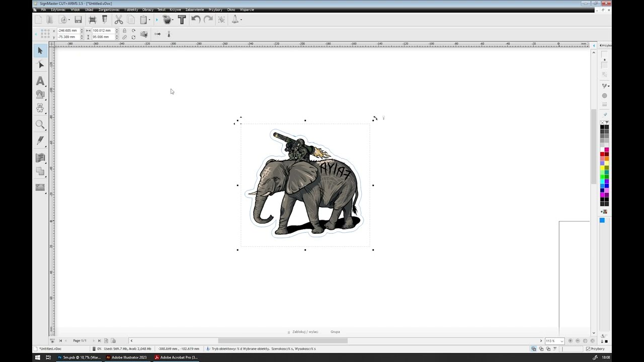The height and width of the screenshot is (362, 644).
Task: Open the recent files icon
Action: pos(63,20)
